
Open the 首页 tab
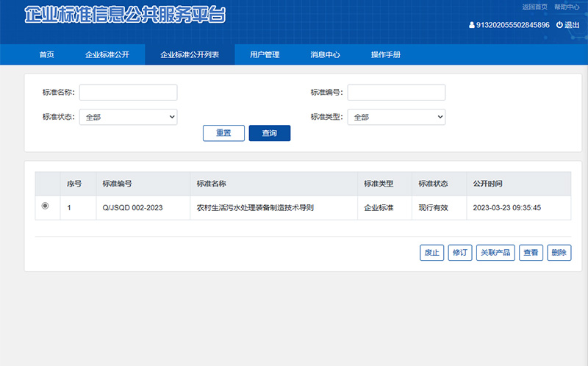tap(46, 55)
